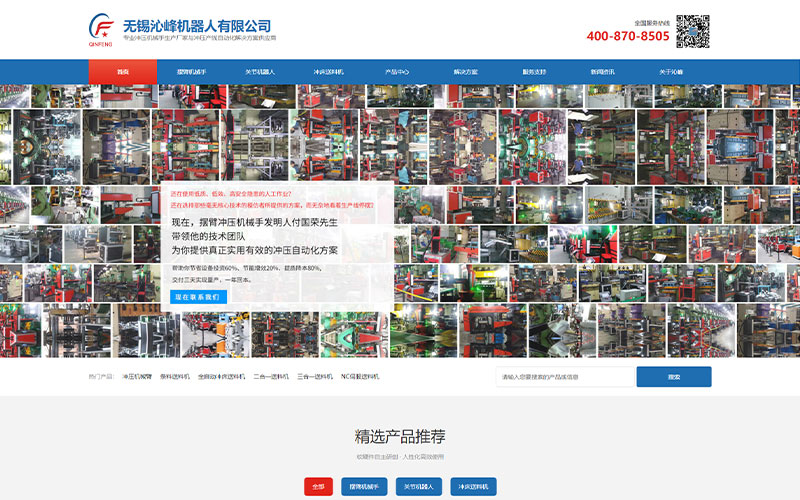Click the QR code image in header
The width and height of the screenshot is (800, 500).
coord(692,30)
